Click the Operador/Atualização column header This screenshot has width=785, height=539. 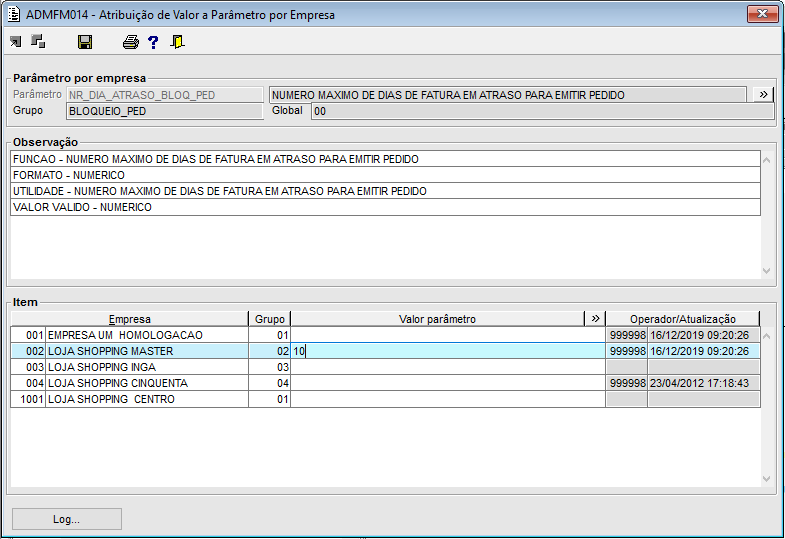(683, 319)
